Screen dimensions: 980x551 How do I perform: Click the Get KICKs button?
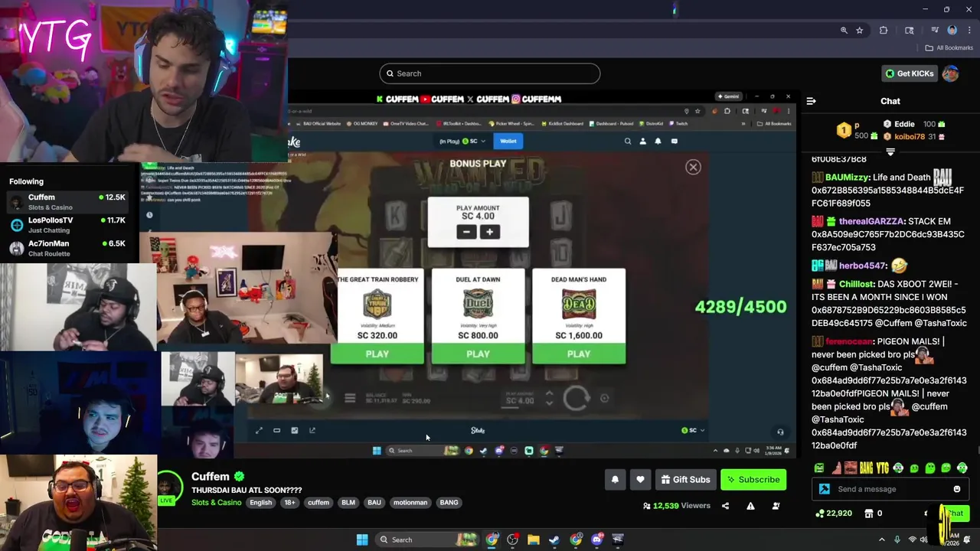[910, 73]
